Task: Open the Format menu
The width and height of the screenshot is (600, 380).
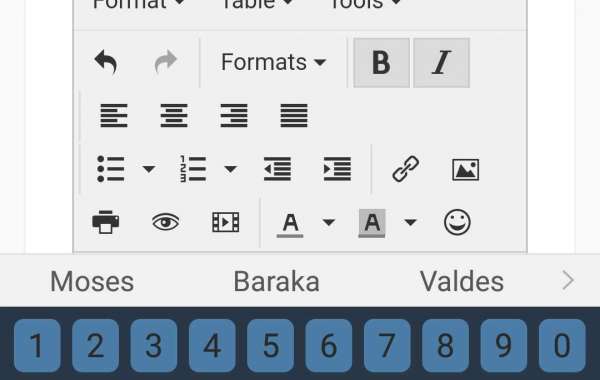Action: (139, 4)
